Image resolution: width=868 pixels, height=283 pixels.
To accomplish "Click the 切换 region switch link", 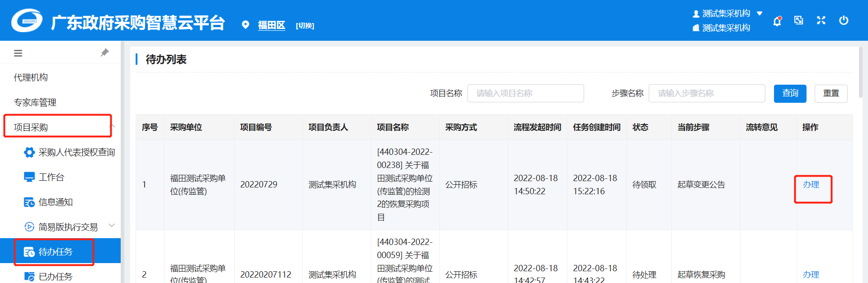I will [305, 26].
